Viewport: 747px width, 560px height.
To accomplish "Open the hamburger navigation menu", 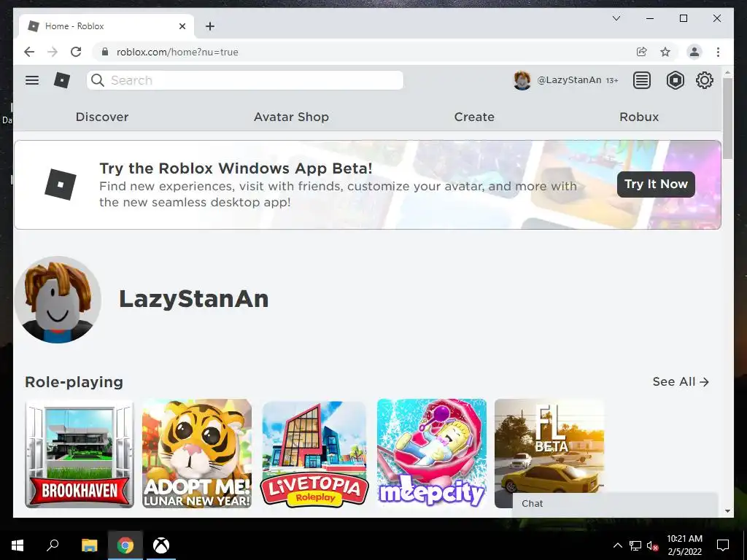I will 32,80.
